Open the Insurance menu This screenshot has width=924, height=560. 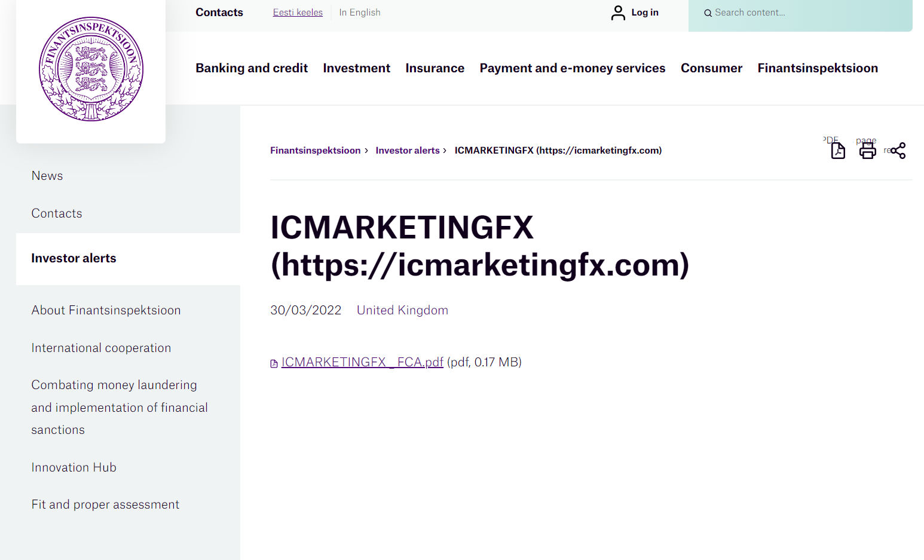[435, 68]
